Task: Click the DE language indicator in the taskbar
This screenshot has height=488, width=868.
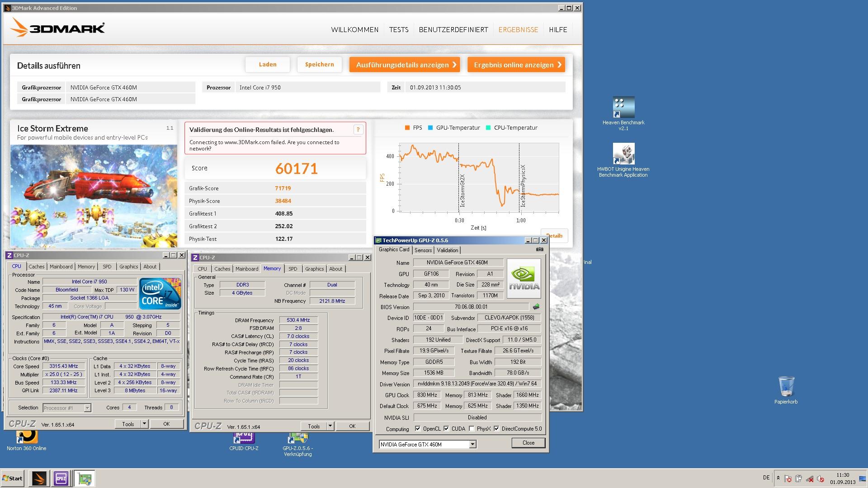Action: [x=766, y=478]
